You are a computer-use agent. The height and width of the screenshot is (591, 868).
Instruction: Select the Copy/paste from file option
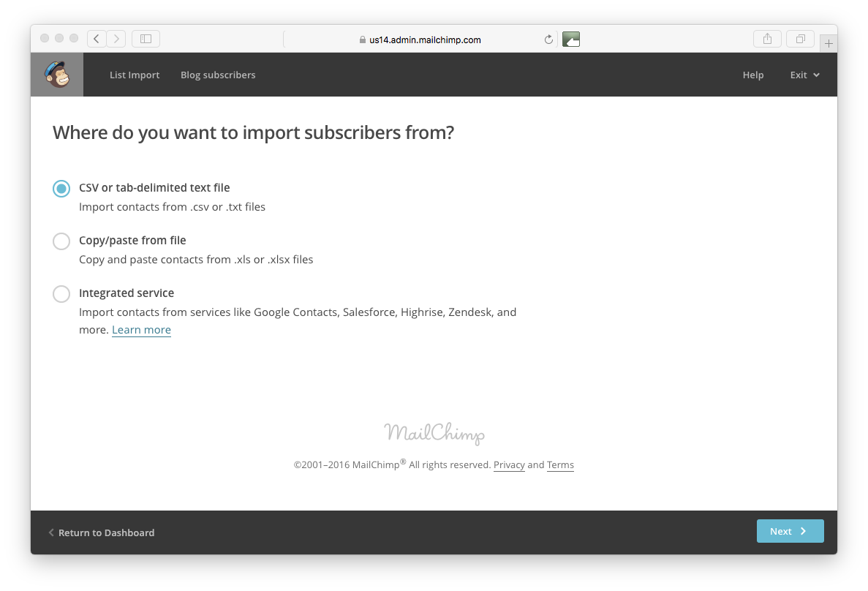coord(61,241)
